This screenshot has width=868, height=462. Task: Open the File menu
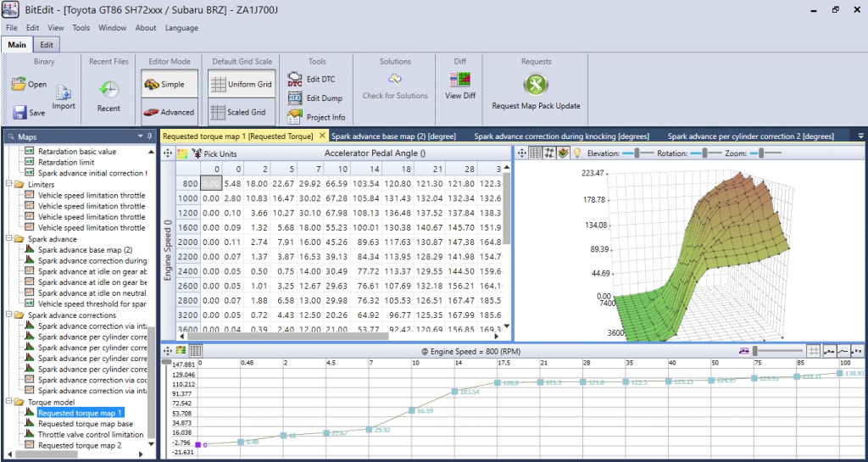click(x=12, y=28)
